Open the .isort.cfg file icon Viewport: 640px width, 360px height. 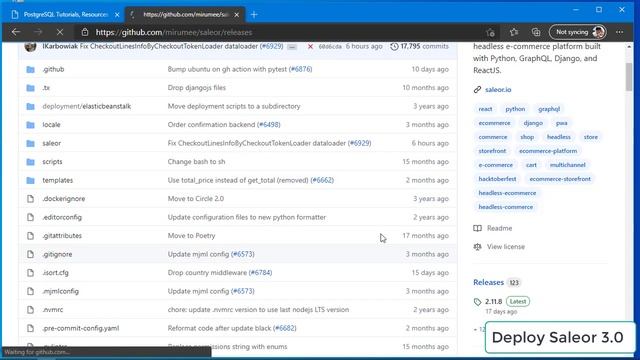(x=31, y=273)
